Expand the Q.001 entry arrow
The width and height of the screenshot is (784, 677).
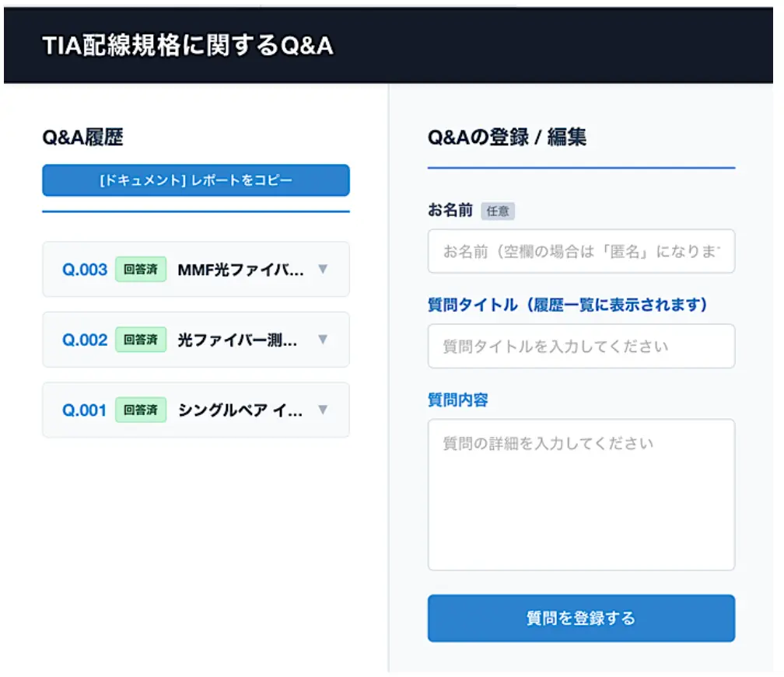tap(323, 410)
